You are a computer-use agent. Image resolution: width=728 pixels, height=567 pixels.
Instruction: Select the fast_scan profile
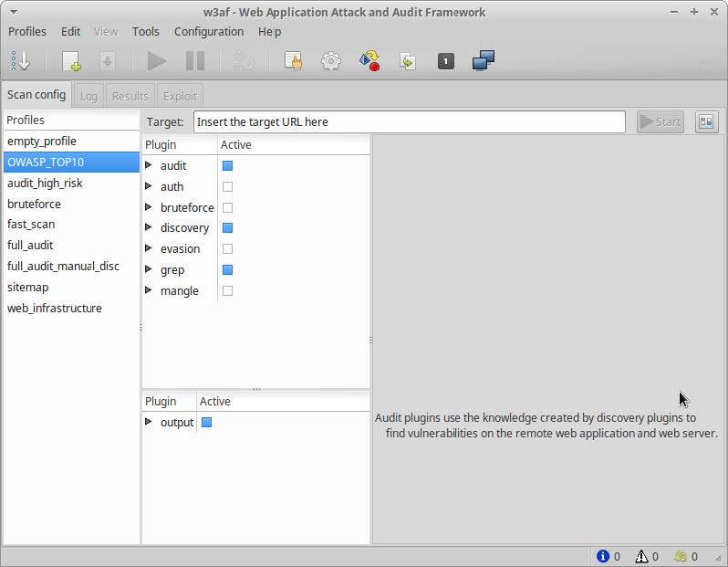click(71, 224)
